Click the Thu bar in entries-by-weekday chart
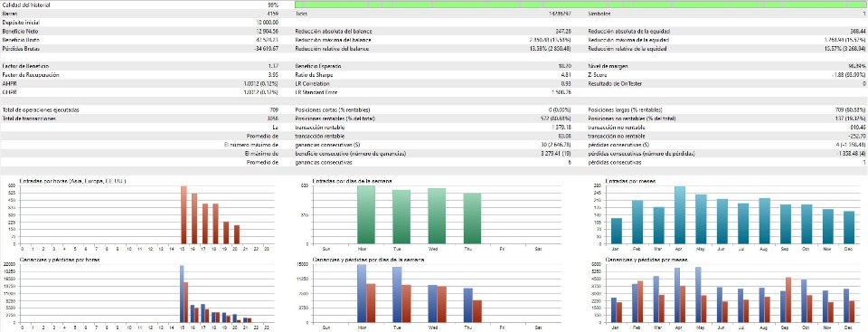Screen dimensions: 868x332 pos(472,219)
